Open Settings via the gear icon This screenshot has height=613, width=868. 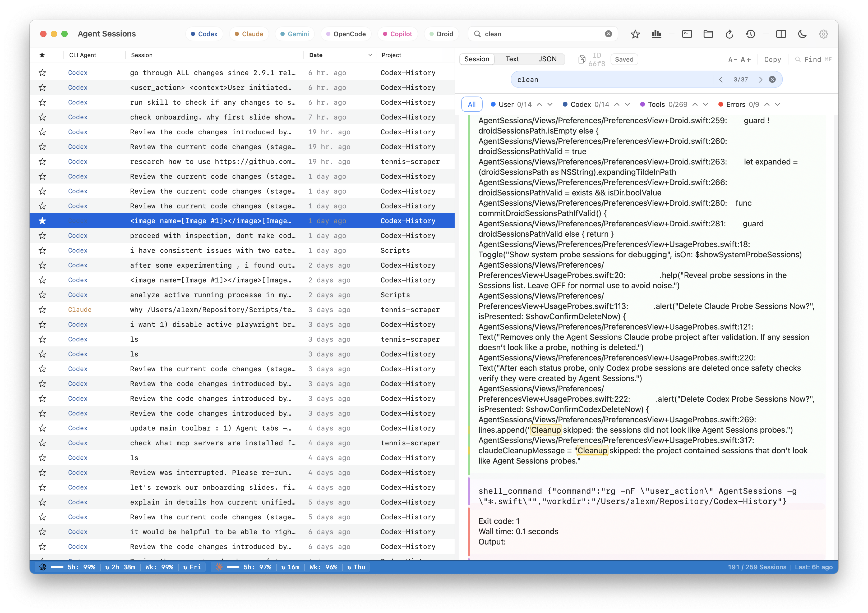click(x=823, y=34)
